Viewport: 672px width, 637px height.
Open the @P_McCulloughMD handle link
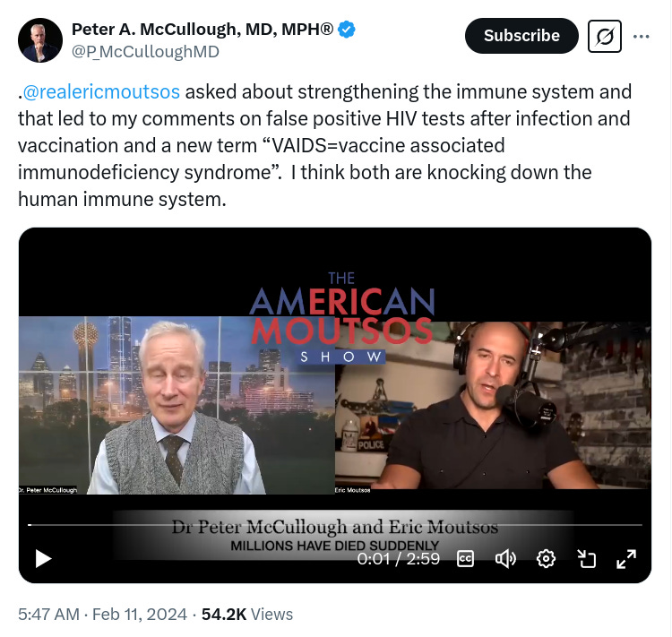click(145, 52)
